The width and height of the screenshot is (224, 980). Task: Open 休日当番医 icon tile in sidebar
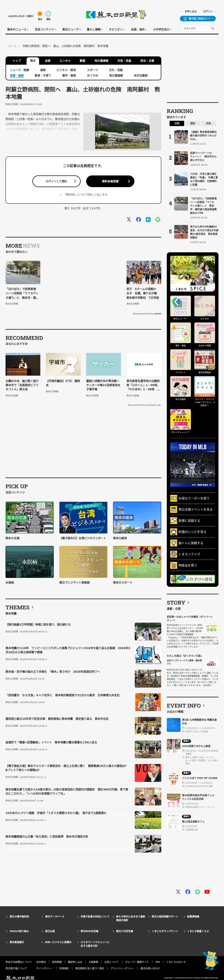point(181,386)
